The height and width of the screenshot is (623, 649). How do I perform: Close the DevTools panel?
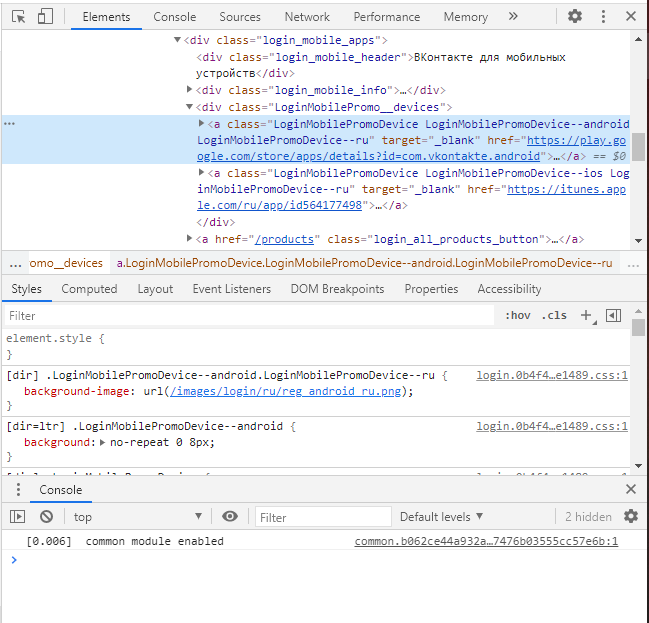pos(631,17)
